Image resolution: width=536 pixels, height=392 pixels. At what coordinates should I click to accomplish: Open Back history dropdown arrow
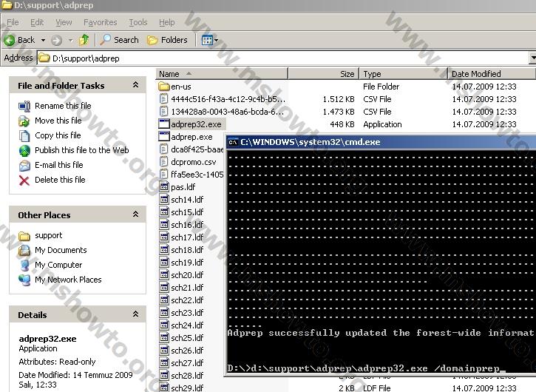tap(43, 41)
